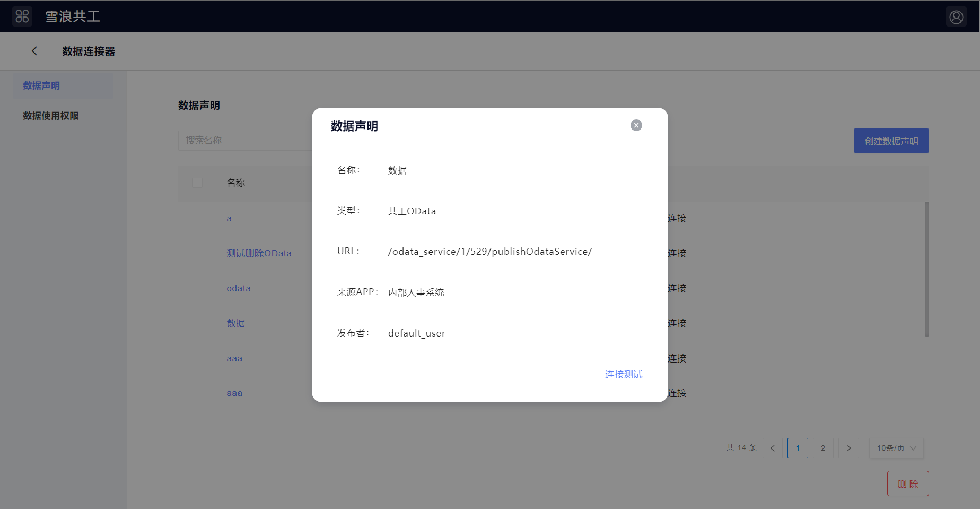This screenshot has height=509, width=980.
Task: Expand the 10条/页 page size dropdown
Action: pos(896,448)
